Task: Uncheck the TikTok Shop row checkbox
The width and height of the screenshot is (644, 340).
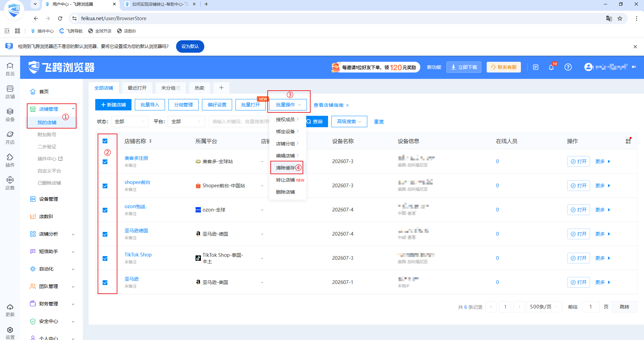Action: tap(105, 258)
